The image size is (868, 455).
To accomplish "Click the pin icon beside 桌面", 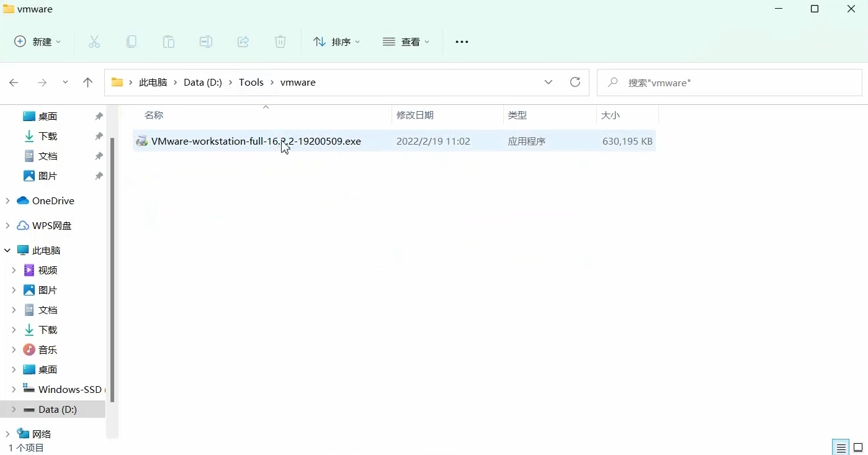I will coord(99,117).
